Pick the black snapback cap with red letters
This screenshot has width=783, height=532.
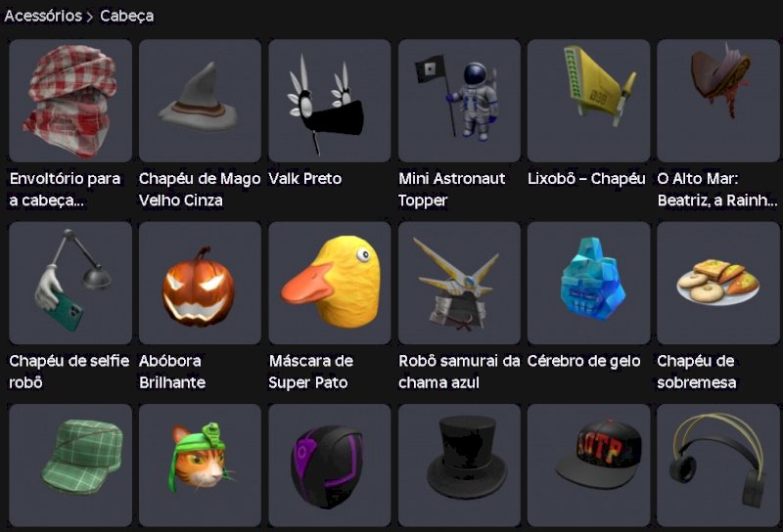589,465
